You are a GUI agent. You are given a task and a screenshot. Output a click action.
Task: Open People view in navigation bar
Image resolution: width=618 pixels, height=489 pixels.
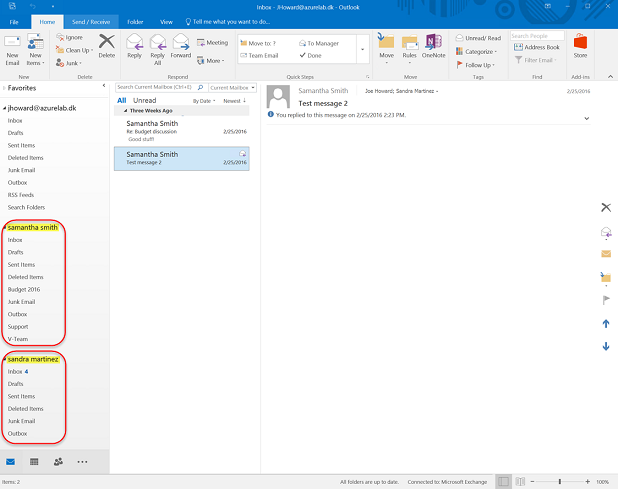[58, 461]
